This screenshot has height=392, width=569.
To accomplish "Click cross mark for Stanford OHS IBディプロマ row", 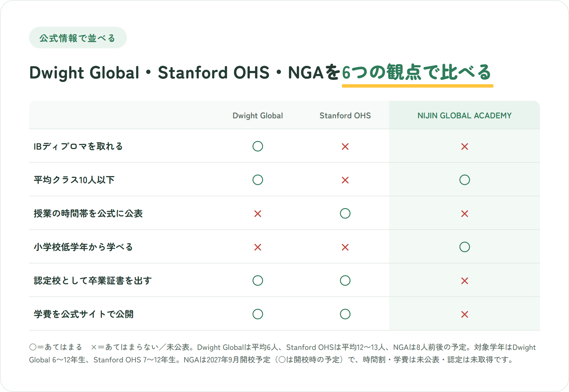I will [345, 147].
